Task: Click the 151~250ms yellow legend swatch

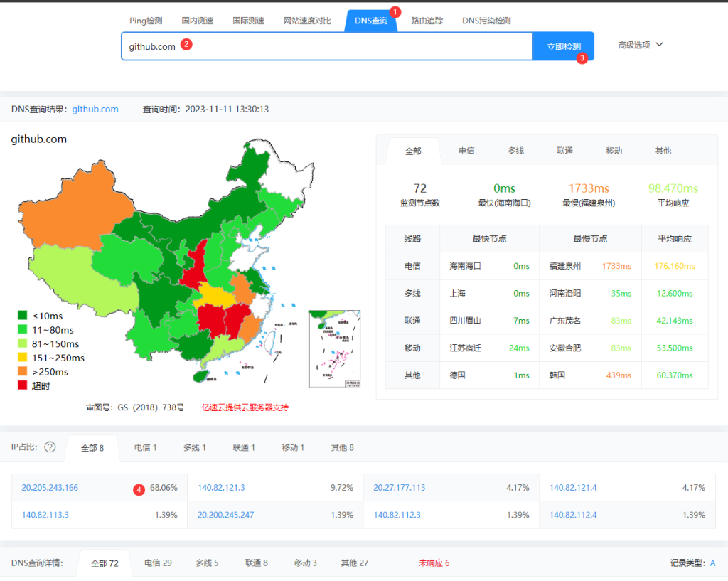Action: point(22,357)
